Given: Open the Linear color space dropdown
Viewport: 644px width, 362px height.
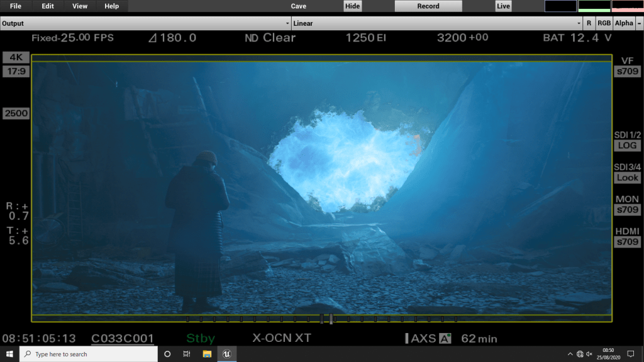Looking at the screenshot, I should (x=437, y=23).
